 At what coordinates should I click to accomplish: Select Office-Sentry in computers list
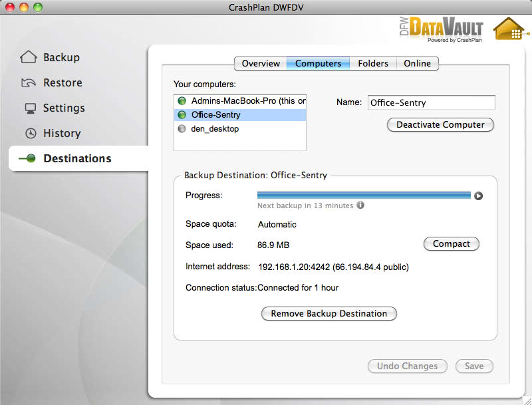[x=240, y=115]
